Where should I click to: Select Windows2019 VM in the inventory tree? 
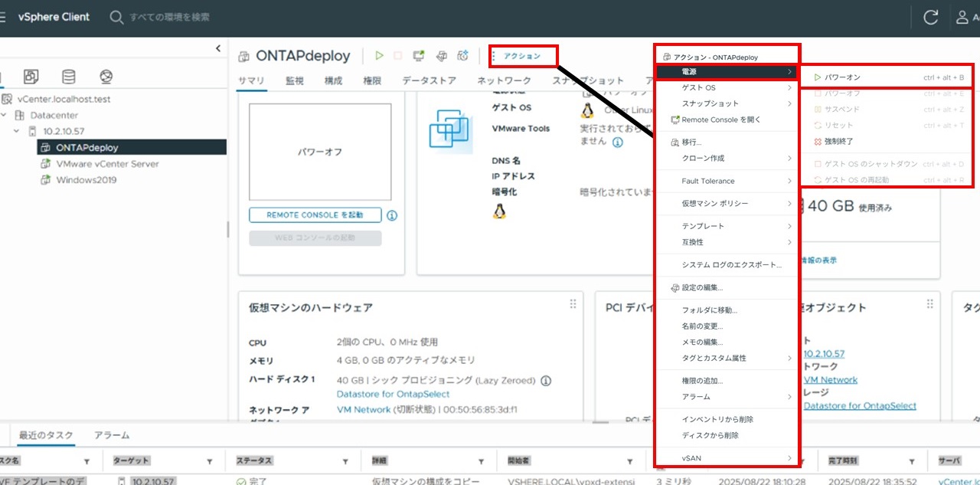click(x=86, y=180)
